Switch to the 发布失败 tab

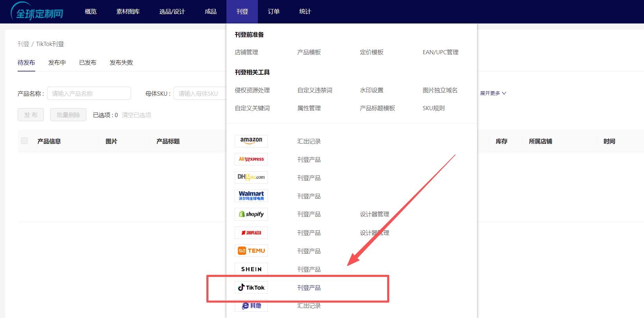121,62
